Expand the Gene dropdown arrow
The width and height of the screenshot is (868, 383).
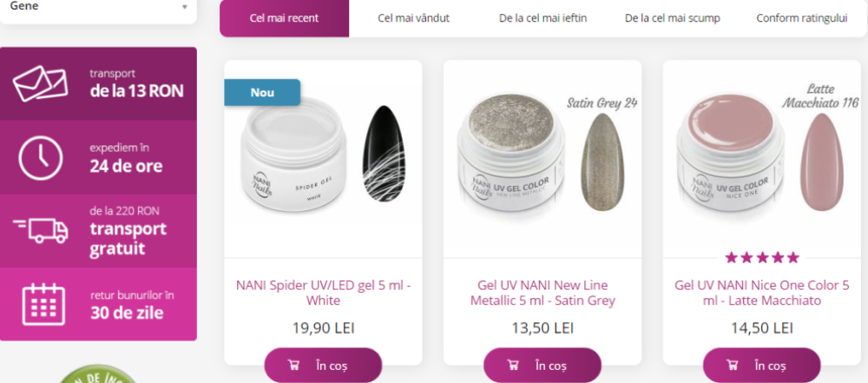pos(185,7)
